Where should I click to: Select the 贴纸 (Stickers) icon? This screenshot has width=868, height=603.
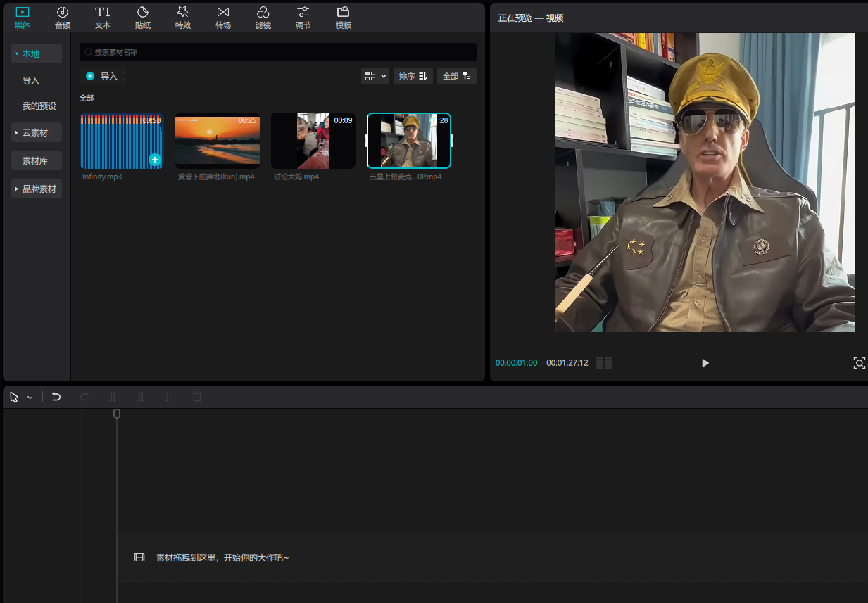[143, 13]
